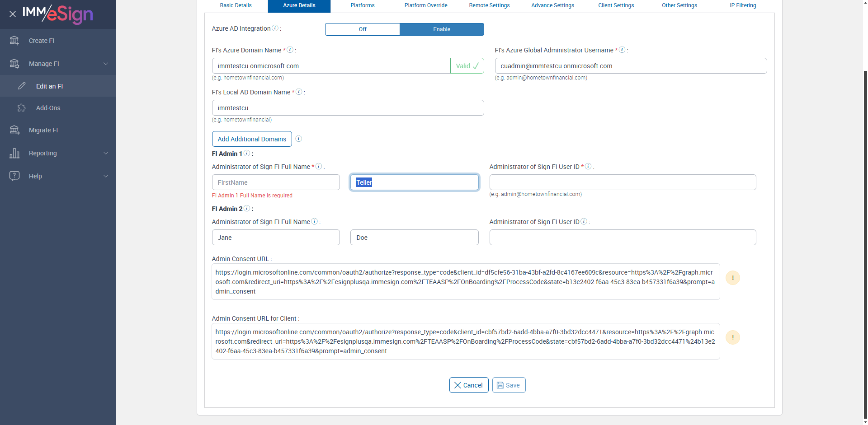Click the FI's Local AD Domain Name field
Image resolution: width=868 pixels, height=425 pixels.
click(x=348, y=108)
